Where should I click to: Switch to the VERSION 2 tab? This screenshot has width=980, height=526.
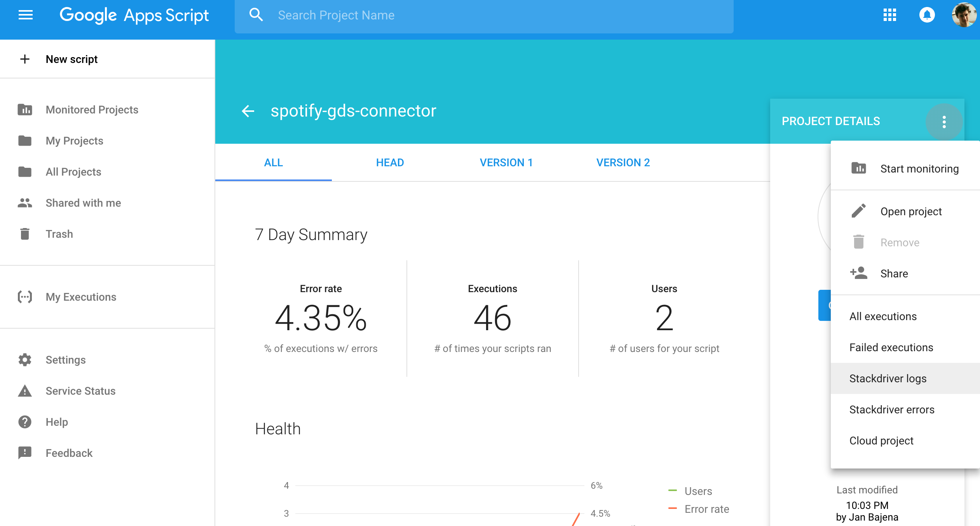(x=623, y=162)
